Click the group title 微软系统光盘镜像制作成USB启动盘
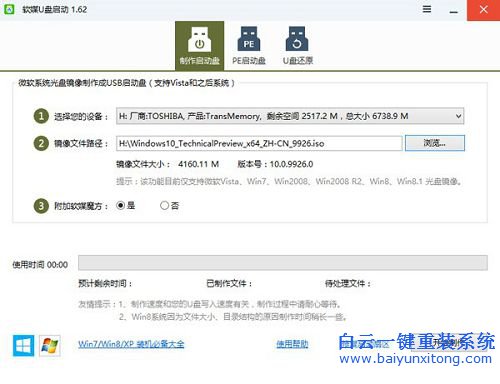 (x=127, y=83)
